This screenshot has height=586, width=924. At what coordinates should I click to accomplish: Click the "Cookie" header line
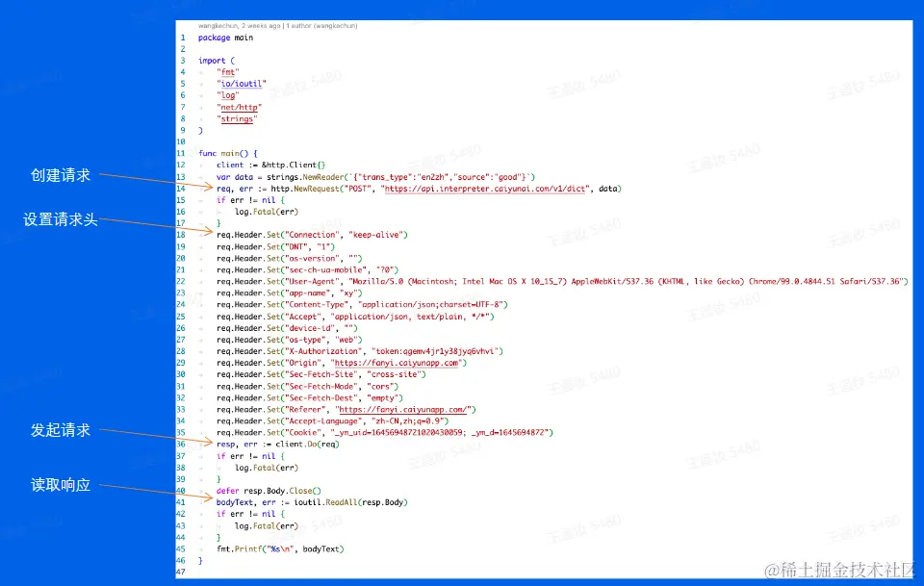tap(385, 432)
